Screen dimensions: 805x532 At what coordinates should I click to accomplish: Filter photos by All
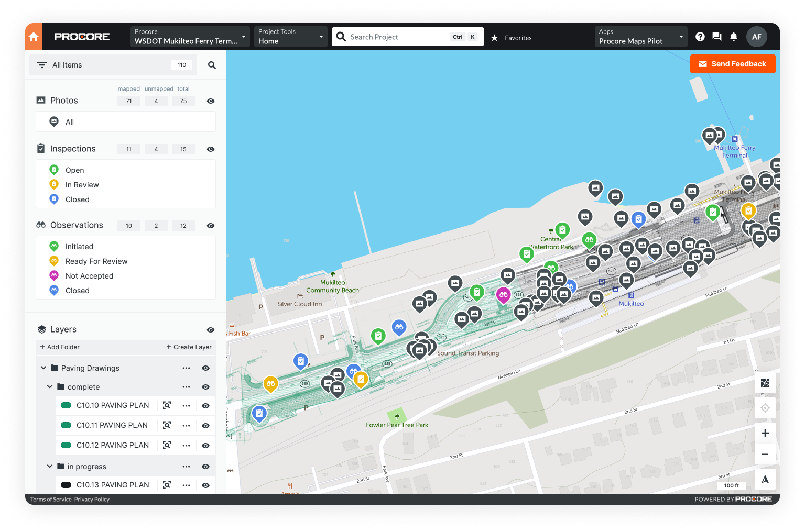pos(126,122)
